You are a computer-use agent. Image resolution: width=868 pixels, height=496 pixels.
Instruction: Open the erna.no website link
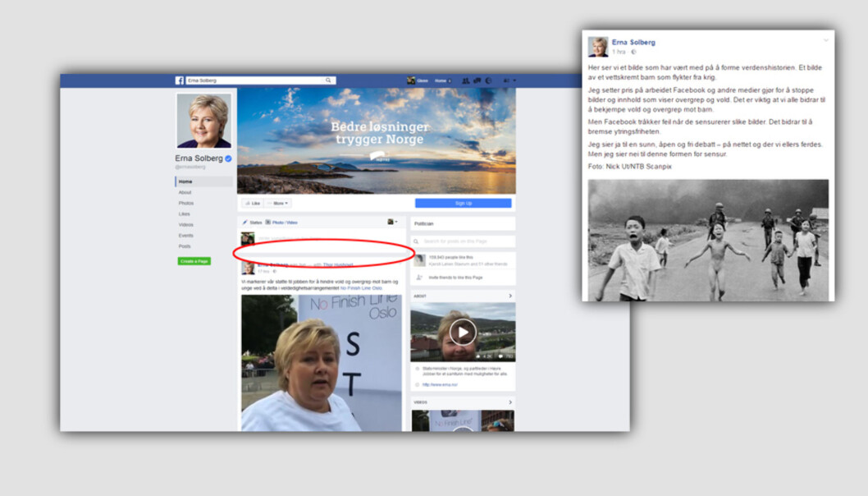(x=440, y=384)
